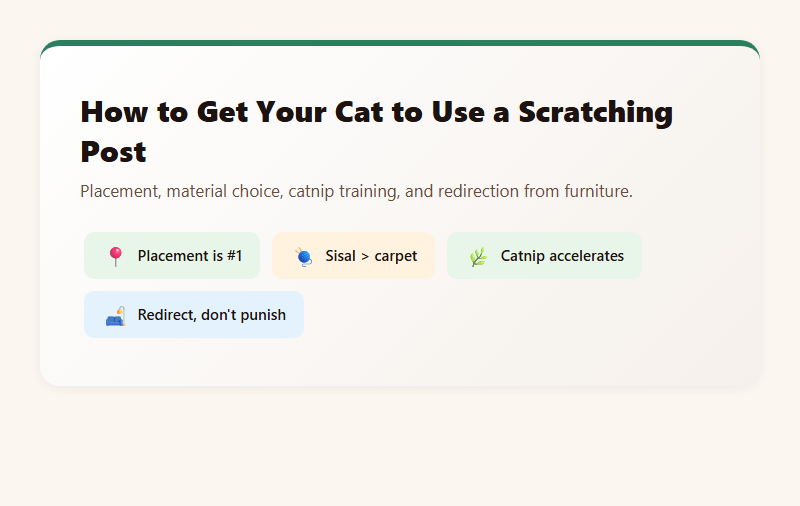The image size is (800, 506).
Task: Click the green accent bar atop card
Action: click(400, 43)
